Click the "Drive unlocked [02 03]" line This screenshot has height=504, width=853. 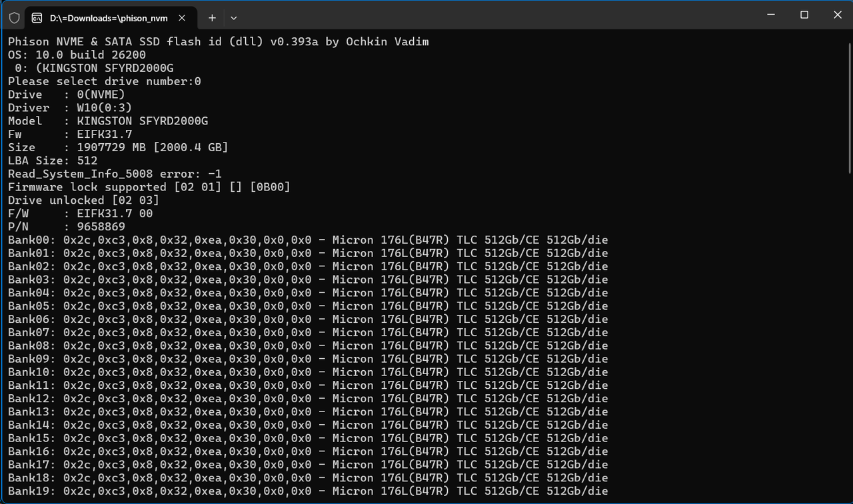[83, 200]
